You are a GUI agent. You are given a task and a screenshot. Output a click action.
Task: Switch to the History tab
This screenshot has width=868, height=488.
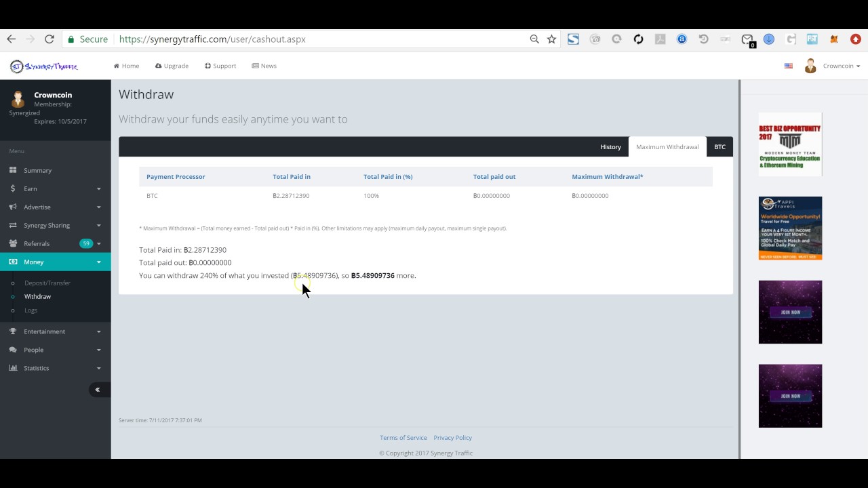(x=610, y=147)
